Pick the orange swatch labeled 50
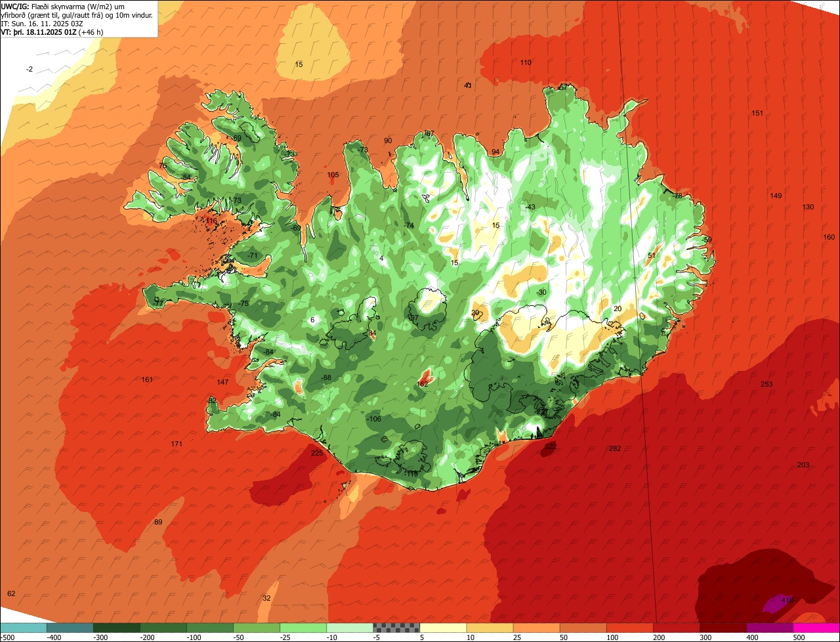This screenshot has height=642, width=840. point(583,628)
